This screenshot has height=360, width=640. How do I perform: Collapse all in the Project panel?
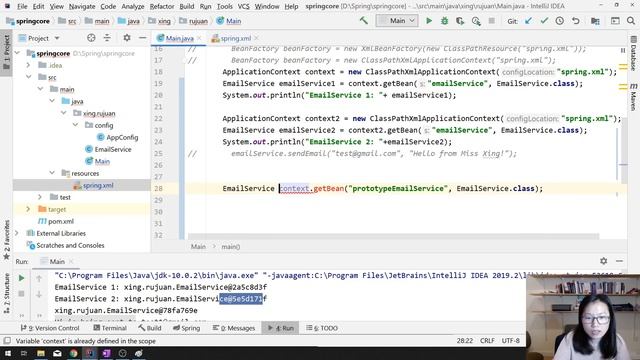[x=107, y=38]
